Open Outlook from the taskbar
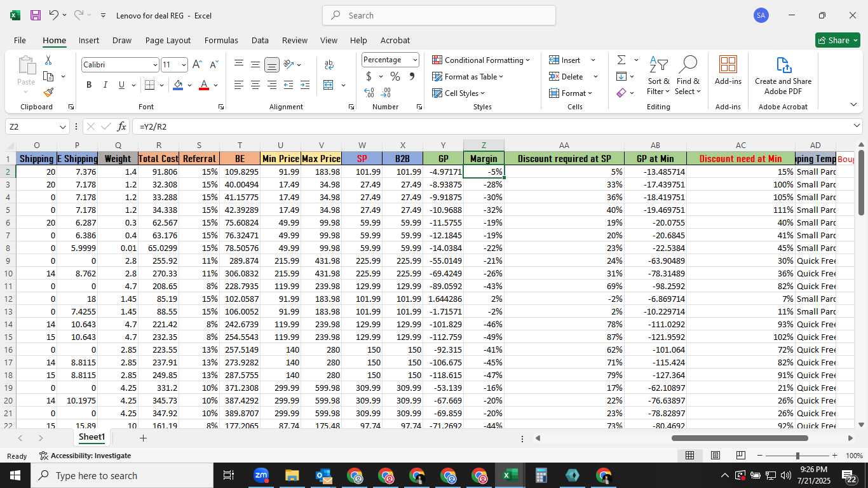 click(323, 475)
